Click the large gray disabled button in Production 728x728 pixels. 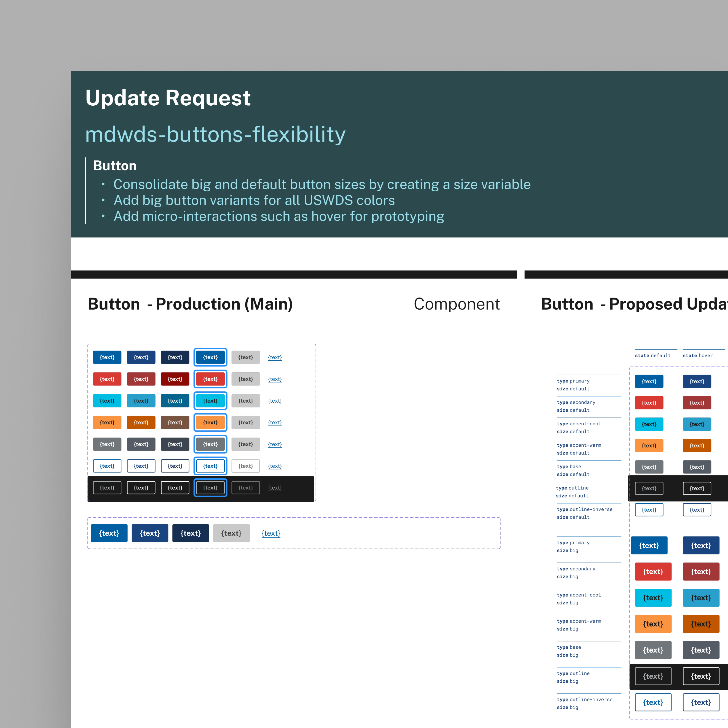pos(231,533)
